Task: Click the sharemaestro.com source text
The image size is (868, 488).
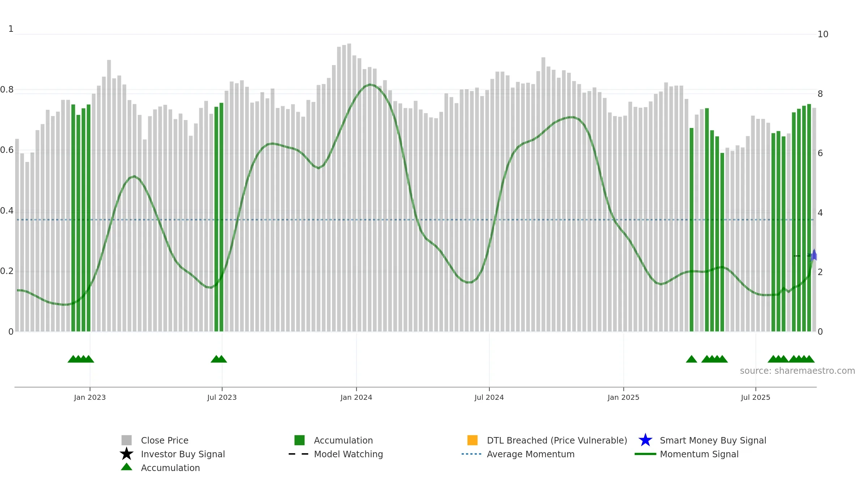Action: pos(797,371)
